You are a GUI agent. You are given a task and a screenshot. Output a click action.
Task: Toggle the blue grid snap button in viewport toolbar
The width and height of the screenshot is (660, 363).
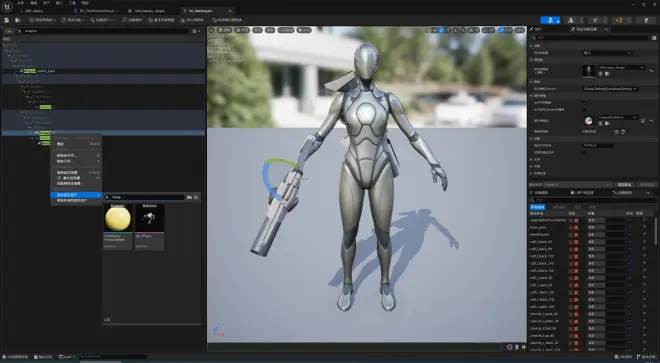501,30
